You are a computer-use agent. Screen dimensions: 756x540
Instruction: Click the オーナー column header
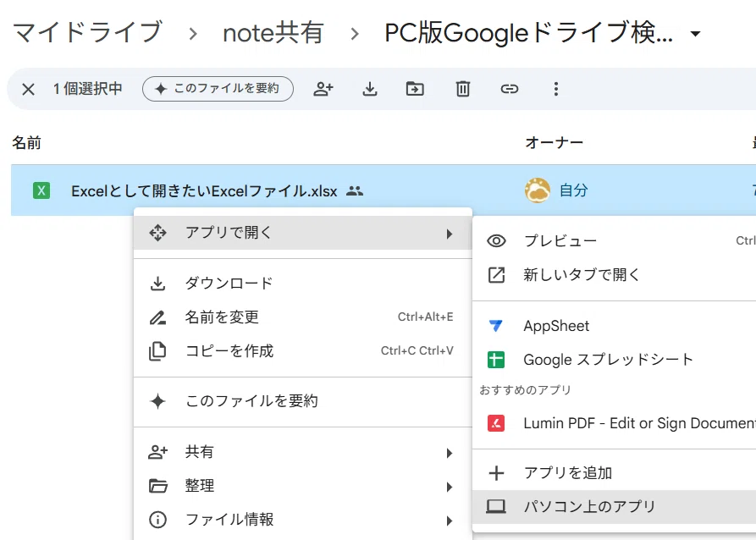(x=554, y=142)
